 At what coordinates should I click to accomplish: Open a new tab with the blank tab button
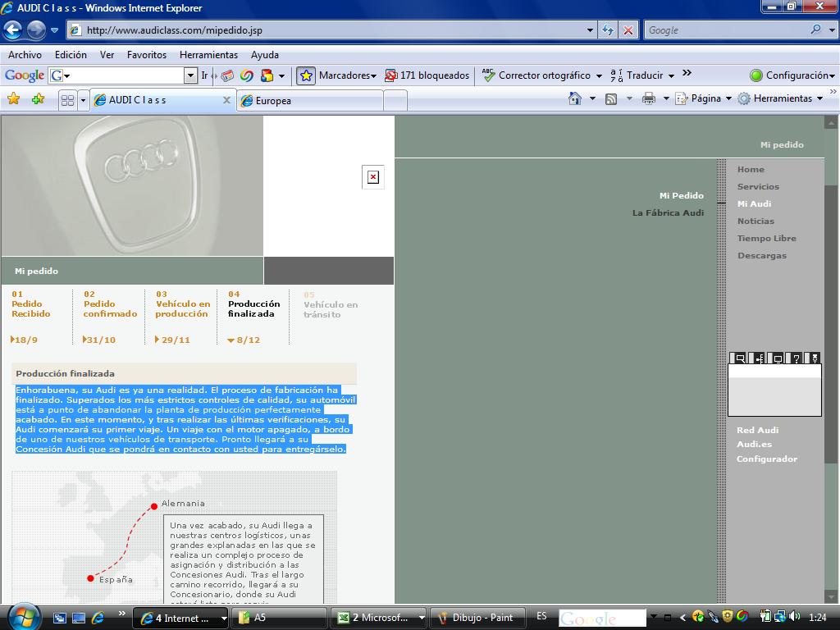pos(395,101)
